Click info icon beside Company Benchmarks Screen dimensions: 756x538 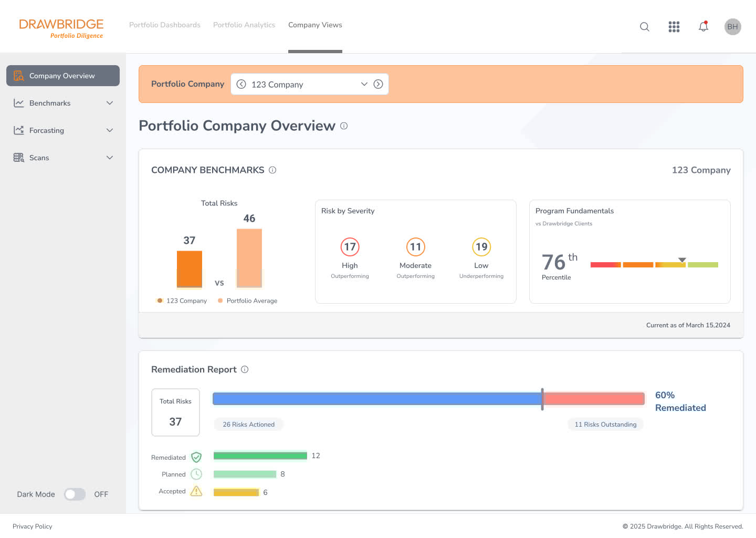point(272,170)
